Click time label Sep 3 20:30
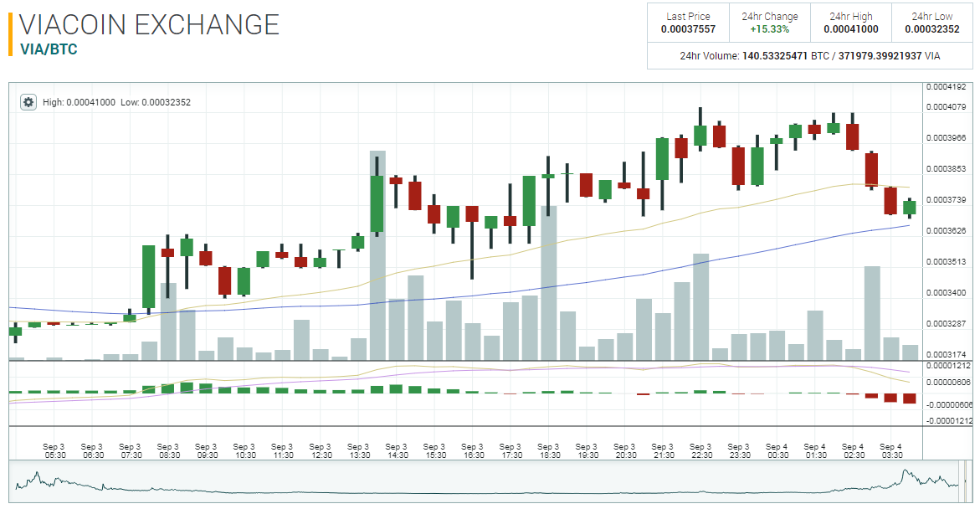Screen dimensions: 980x509 [626, 451]
